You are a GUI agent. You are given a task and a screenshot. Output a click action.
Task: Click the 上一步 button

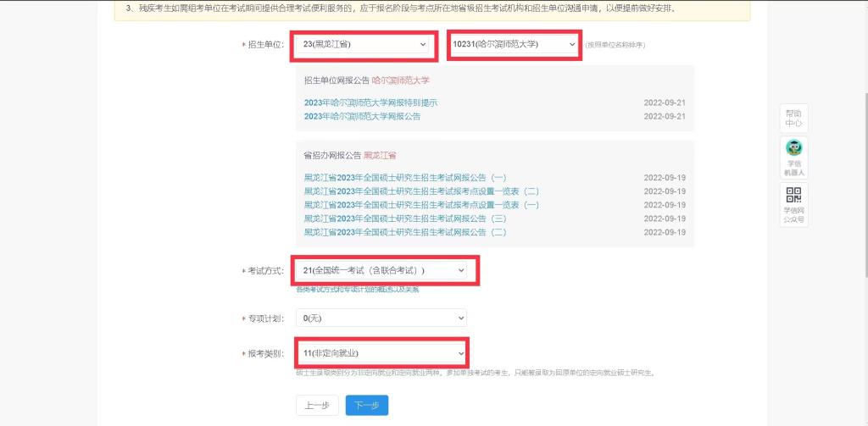pyautogui.click(x=317, y=406)
